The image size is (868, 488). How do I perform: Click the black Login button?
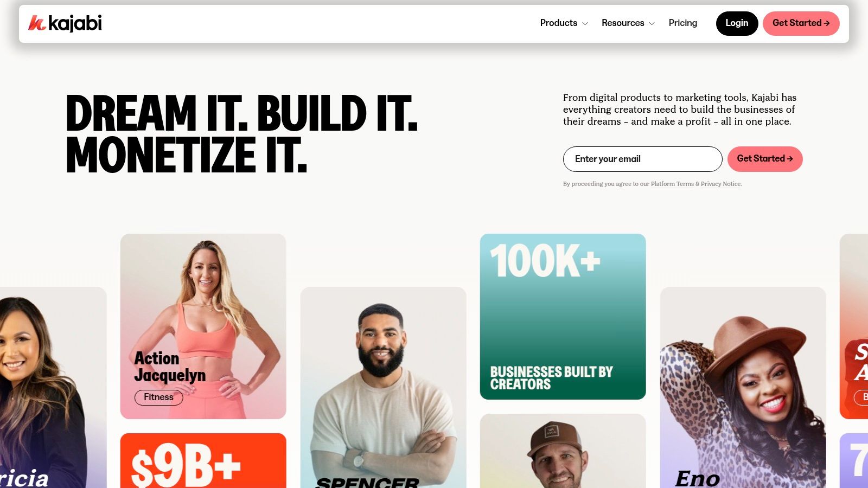[x=737, y=23]
